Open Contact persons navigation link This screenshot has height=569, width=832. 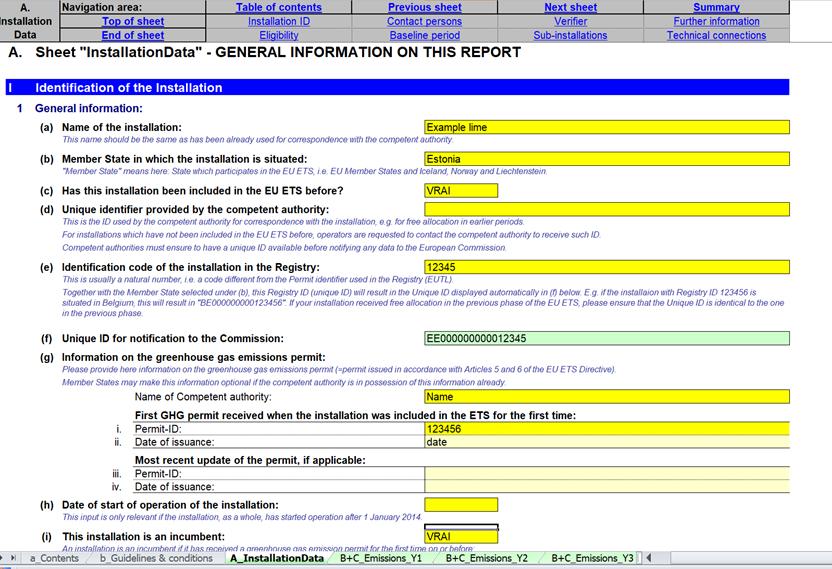pyautogui.click(x=424, y=21)
